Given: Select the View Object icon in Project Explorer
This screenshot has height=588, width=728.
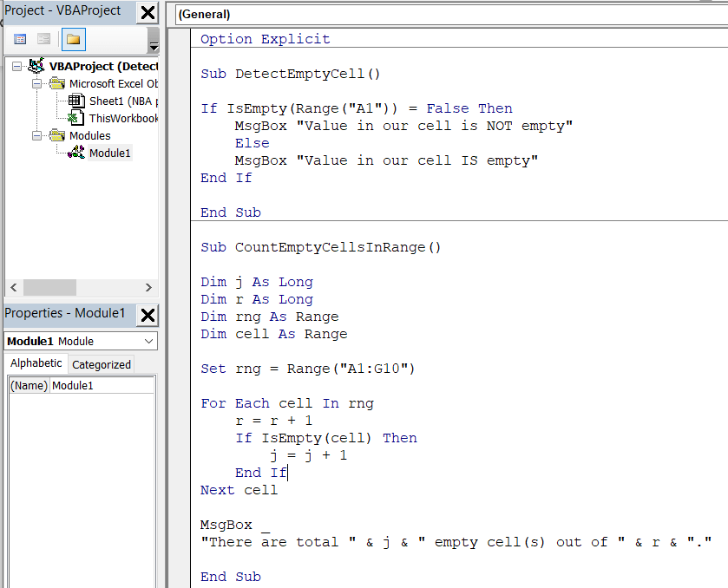Looking at the screenshot, I should (x=43, y=38).
